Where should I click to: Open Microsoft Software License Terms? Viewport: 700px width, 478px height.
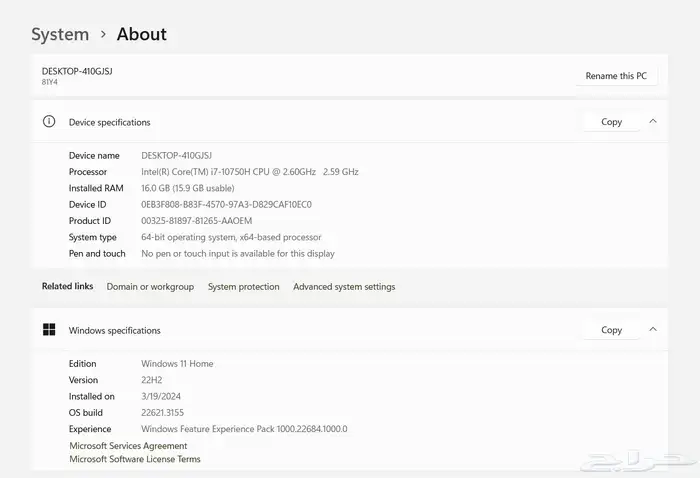pyautogui.click(x=134, y=460)
